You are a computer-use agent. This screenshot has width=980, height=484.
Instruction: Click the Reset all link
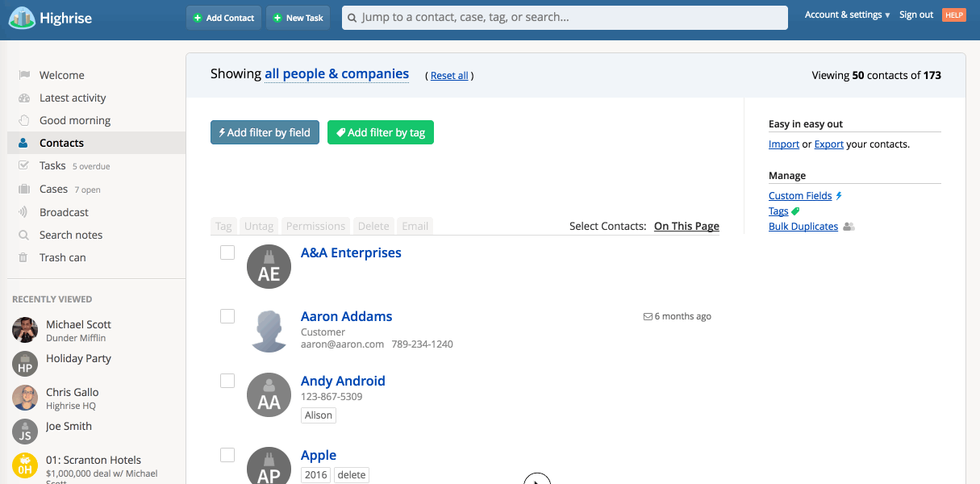pos(449,76)
